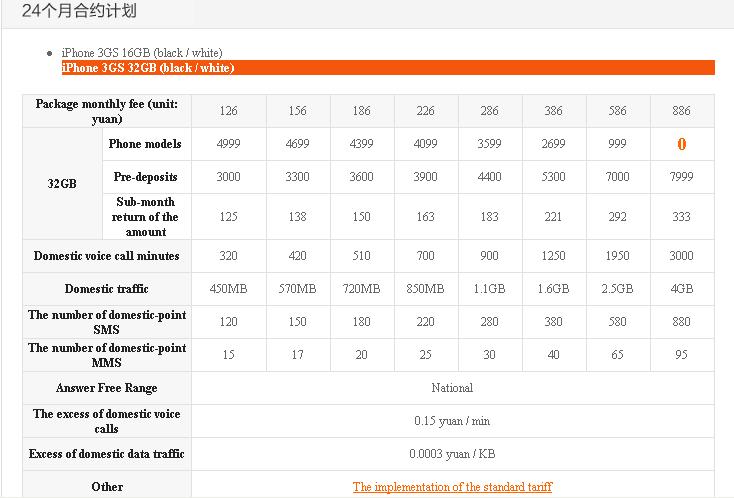This screenshot has height=498, width=734.
Task: Click the 1250 voice minutes cell
Action: [554, 256]
